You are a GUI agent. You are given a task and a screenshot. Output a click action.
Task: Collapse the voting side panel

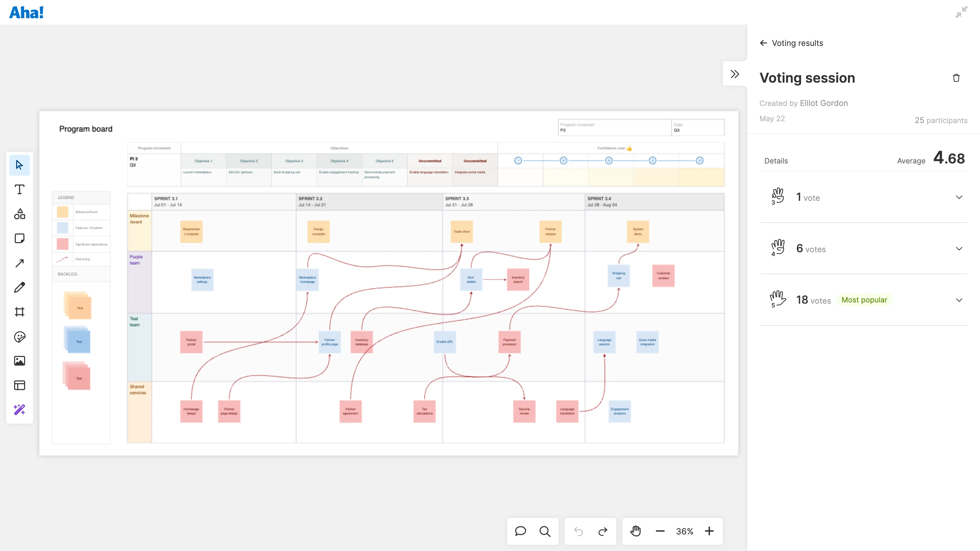(735, 74)
